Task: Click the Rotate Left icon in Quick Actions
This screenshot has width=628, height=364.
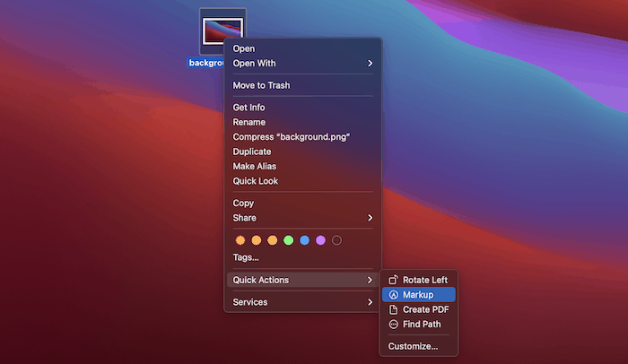Action: [x=393, y=280]
